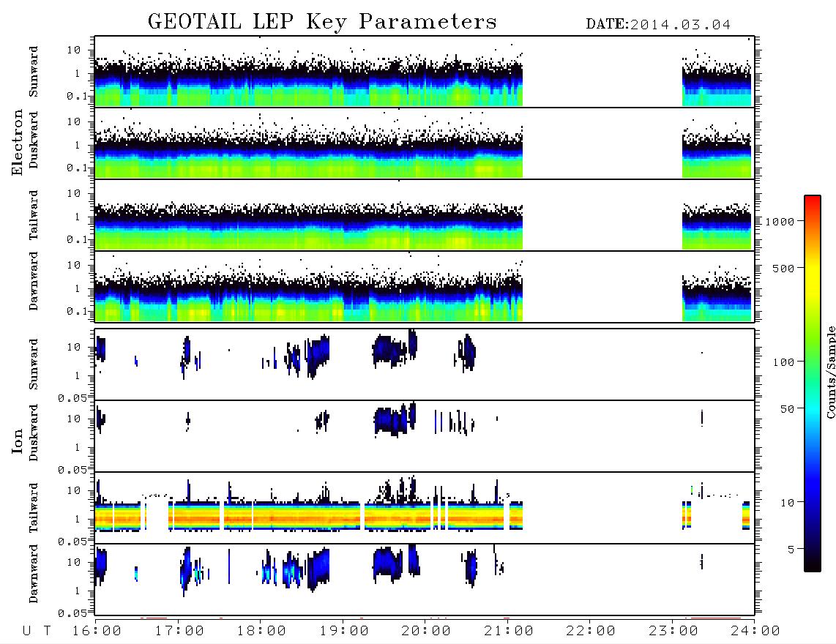Click the Ion Dawnward panel label
The image size is (836, 644).
pos(34,573)
